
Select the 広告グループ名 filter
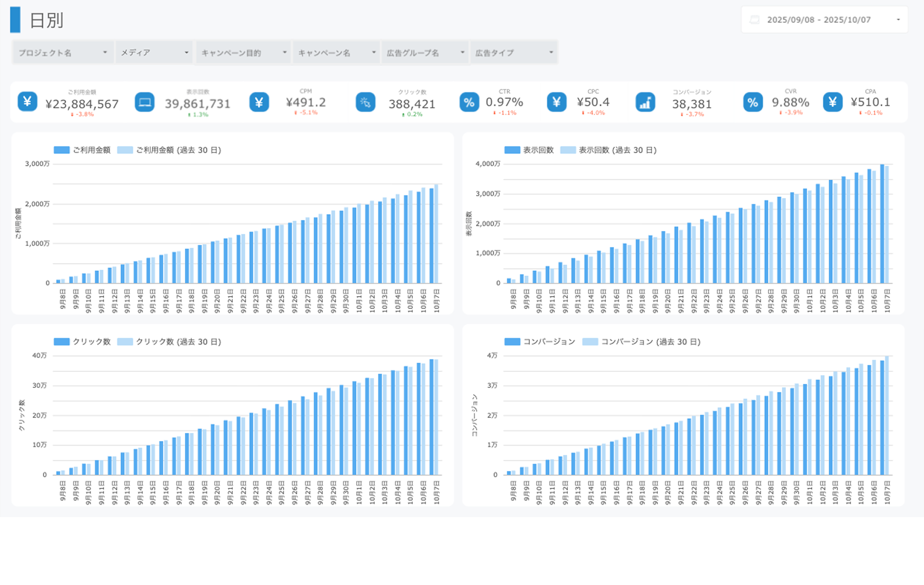(425, 53)
